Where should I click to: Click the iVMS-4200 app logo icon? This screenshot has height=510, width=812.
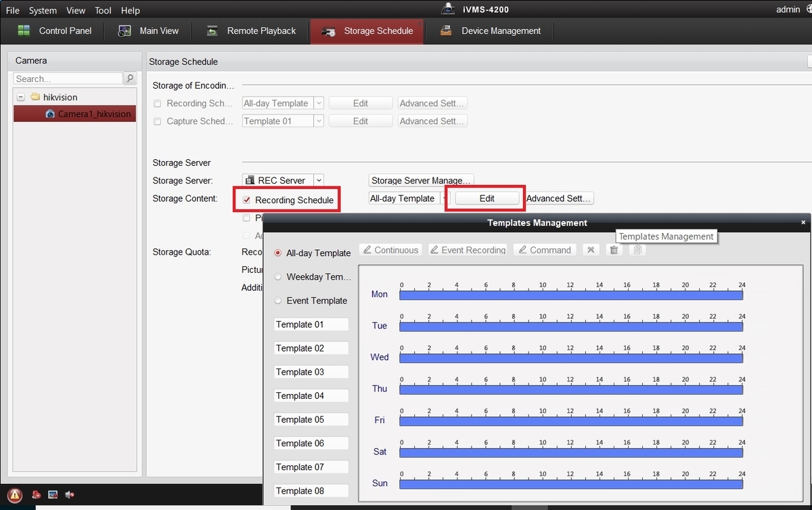[x=448, y=9]
